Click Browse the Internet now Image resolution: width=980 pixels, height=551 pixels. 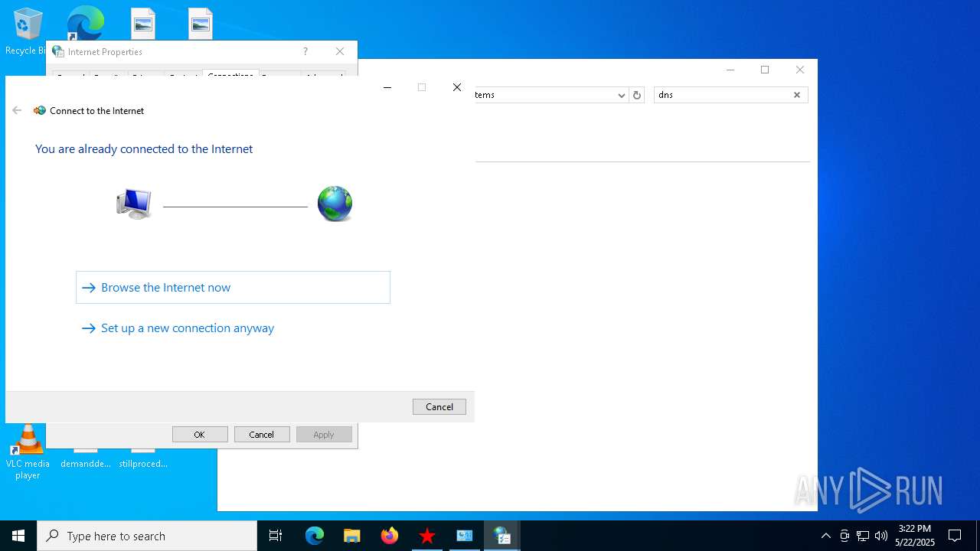tap(233, 287)
